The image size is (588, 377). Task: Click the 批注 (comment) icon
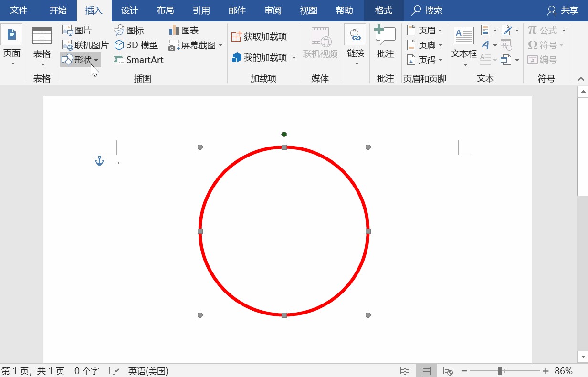[385, 42]
